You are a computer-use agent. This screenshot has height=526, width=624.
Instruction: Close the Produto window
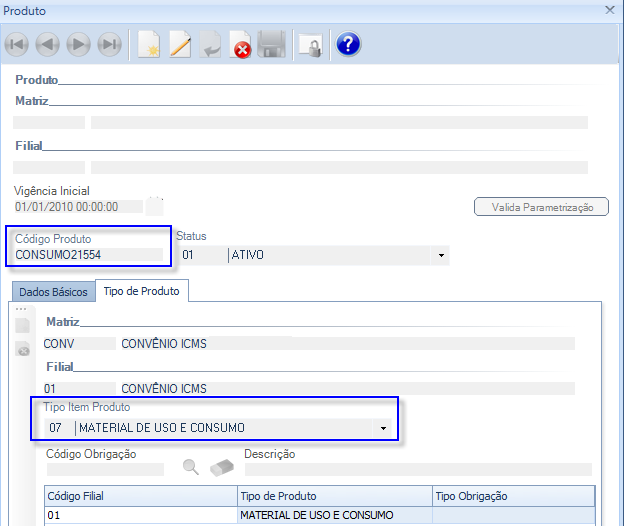610,10
